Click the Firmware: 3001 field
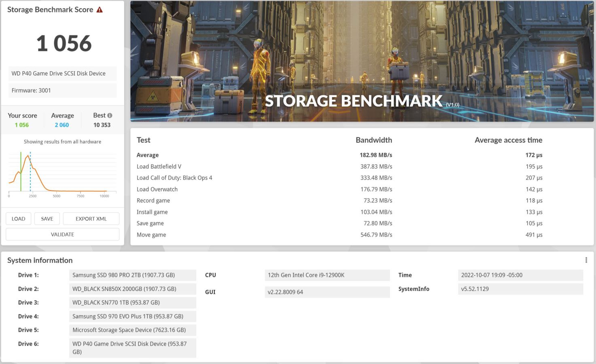The image size is (596, 364). (x=62, y=91)
